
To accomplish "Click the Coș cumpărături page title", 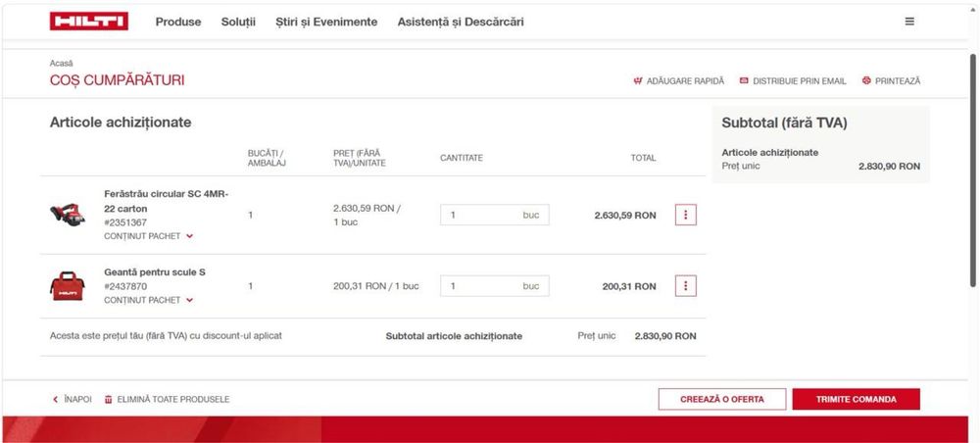I will (117, 80).
